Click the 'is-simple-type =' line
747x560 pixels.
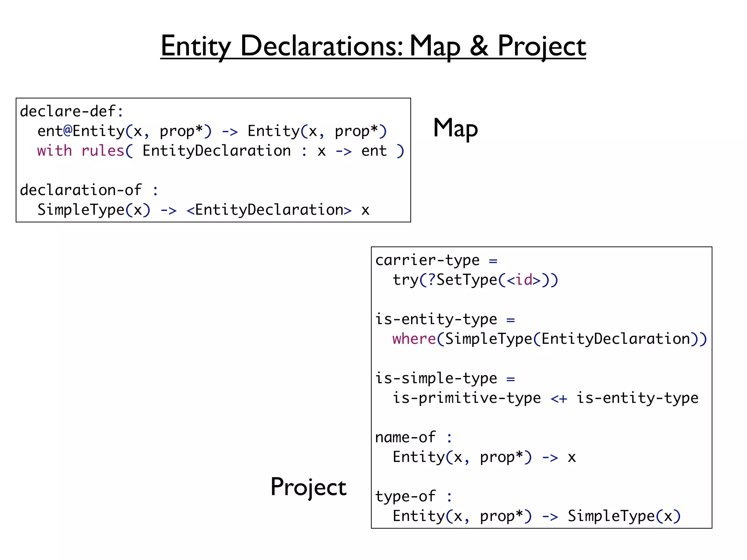tap(445, 379)
